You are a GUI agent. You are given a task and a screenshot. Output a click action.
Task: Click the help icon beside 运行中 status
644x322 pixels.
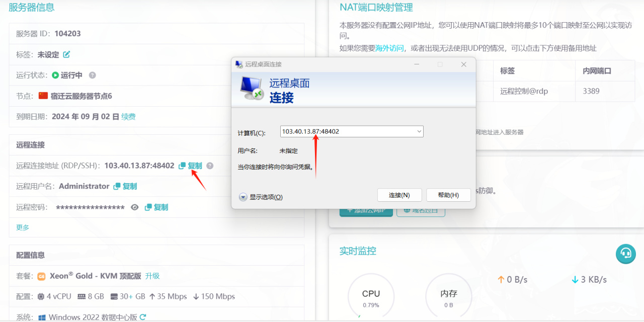click(x=92, y=75)
